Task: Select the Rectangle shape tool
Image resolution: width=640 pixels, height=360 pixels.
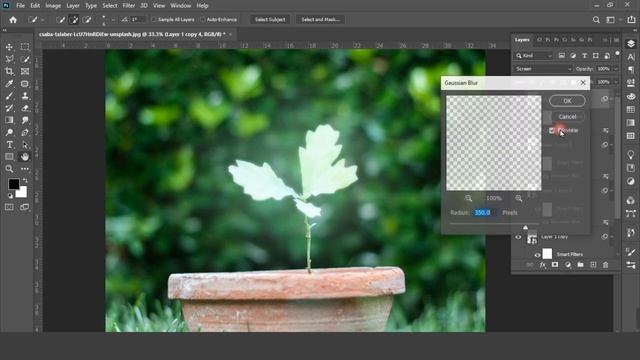Action: (9, 157)
